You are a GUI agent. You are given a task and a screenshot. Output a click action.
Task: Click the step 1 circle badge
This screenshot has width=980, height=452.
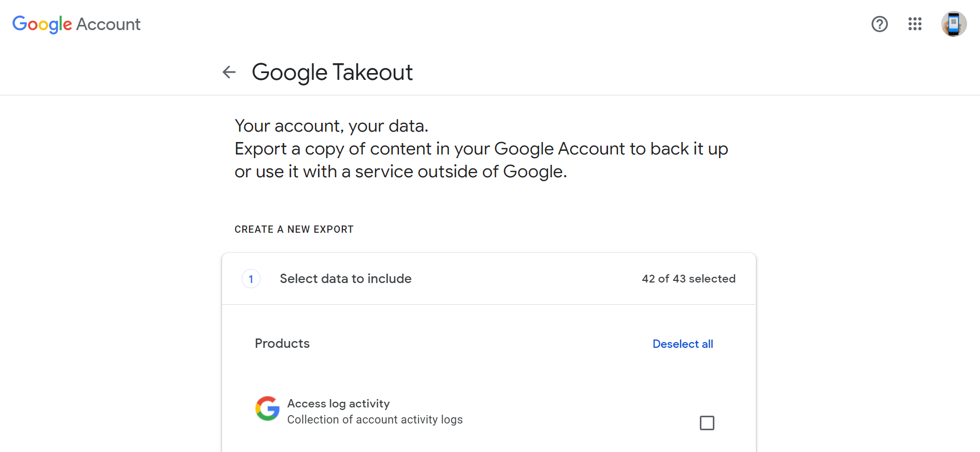pyautogui.click(x=251, y=278)
